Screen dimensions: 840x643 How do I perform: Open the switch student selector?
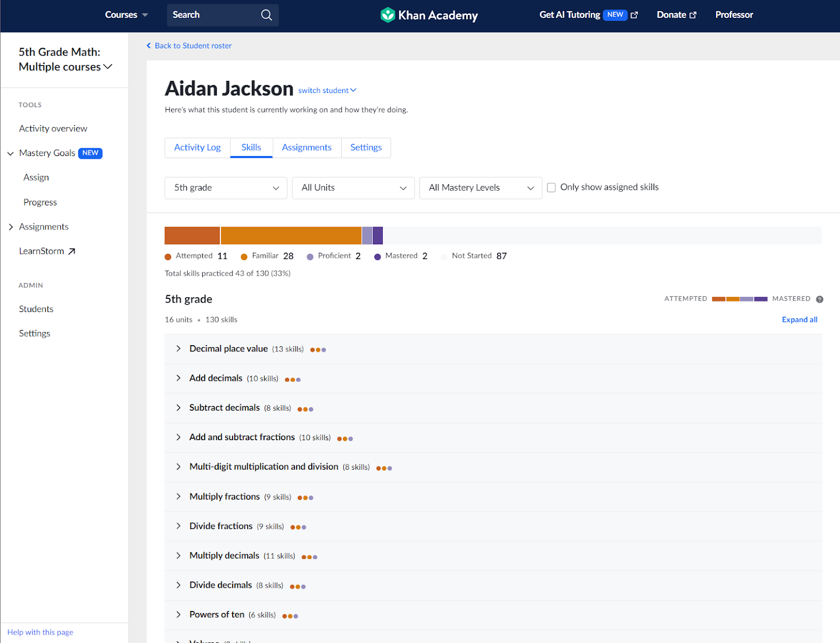pyautogui.click(x=327, y=90)
